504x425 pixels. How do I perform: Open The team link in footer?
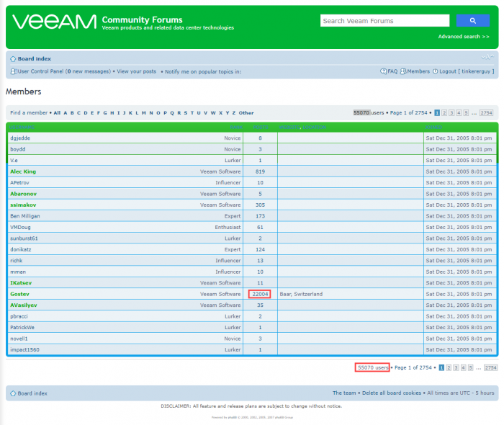pyautogui.click(x=344, y=393)
